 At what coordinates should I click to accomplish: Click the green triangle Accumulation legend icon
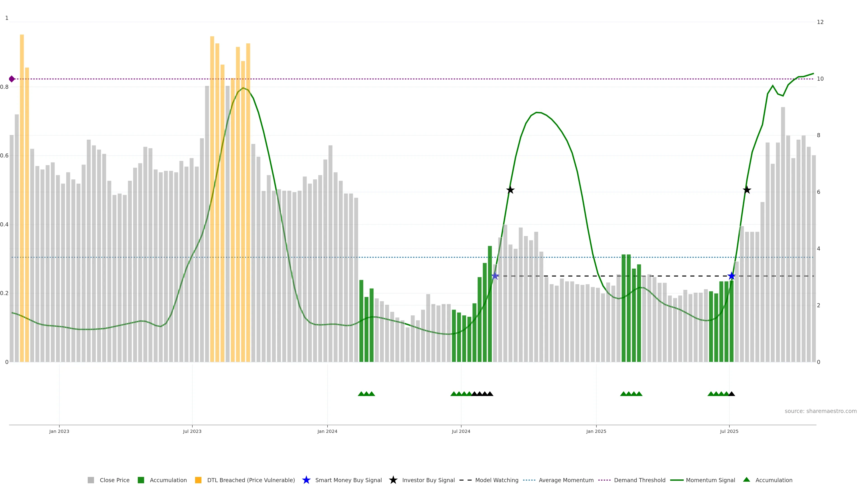pyautogui.click(x=746, y=480)
